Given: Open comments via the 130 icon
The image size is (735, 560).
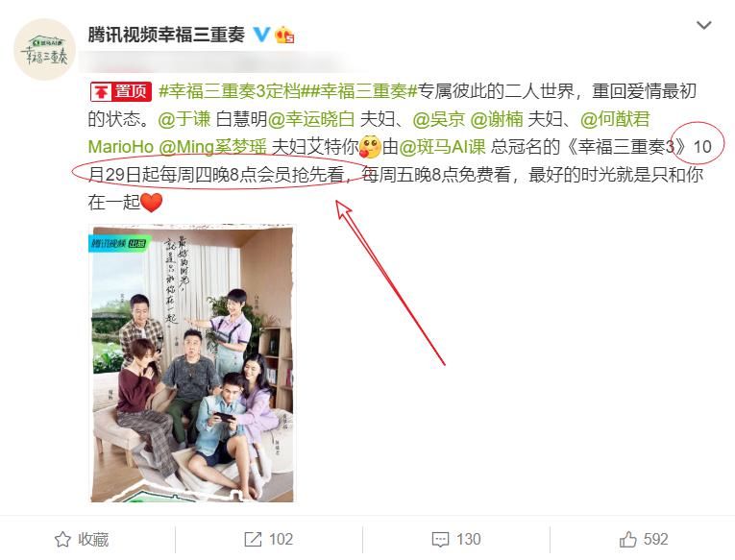Looking at the screenshot, I should [440, 540].
